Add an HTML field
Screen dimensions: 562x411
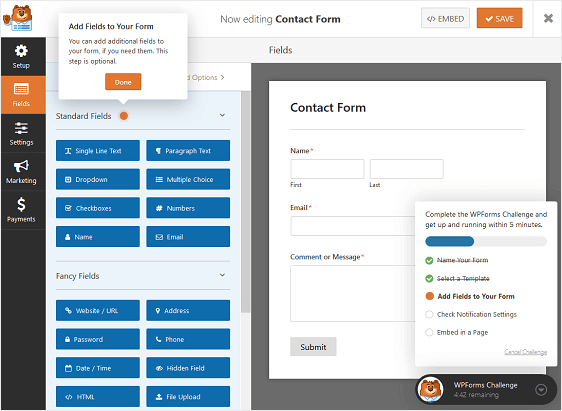[x=98, y=396]
